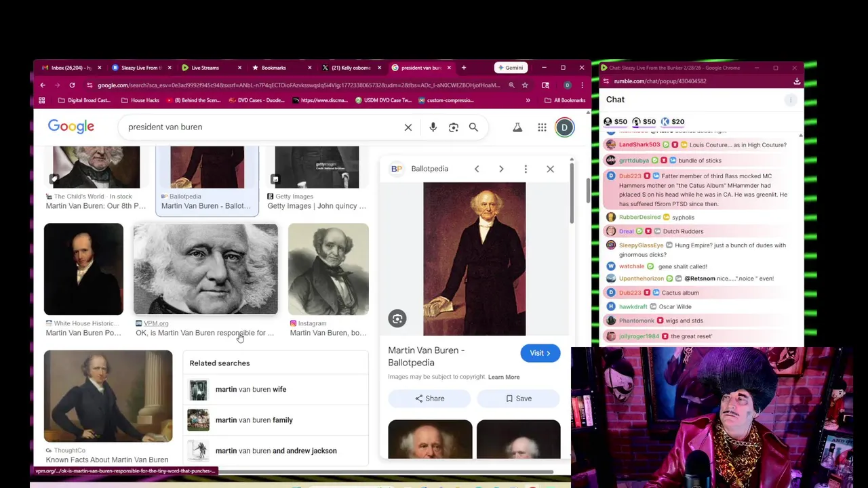Open Google apps grid
868x488 pixels.
[542, 127]
